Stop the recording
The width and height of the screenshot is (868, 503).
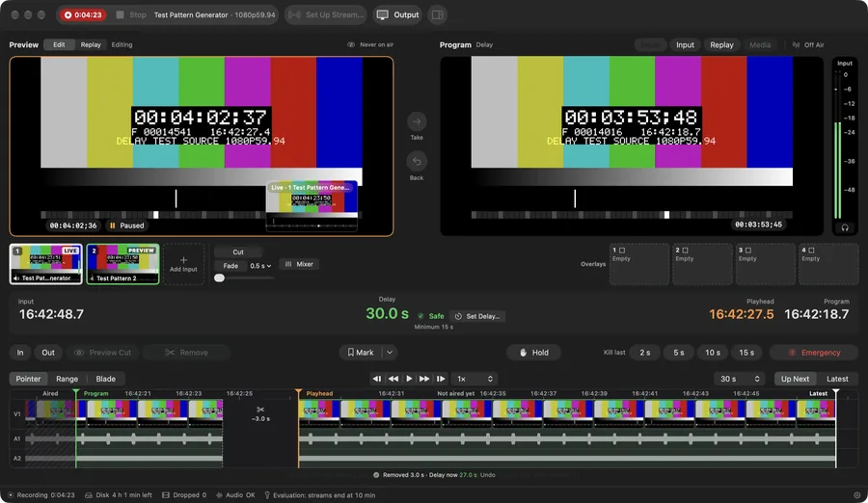click(x=131, y=15)
